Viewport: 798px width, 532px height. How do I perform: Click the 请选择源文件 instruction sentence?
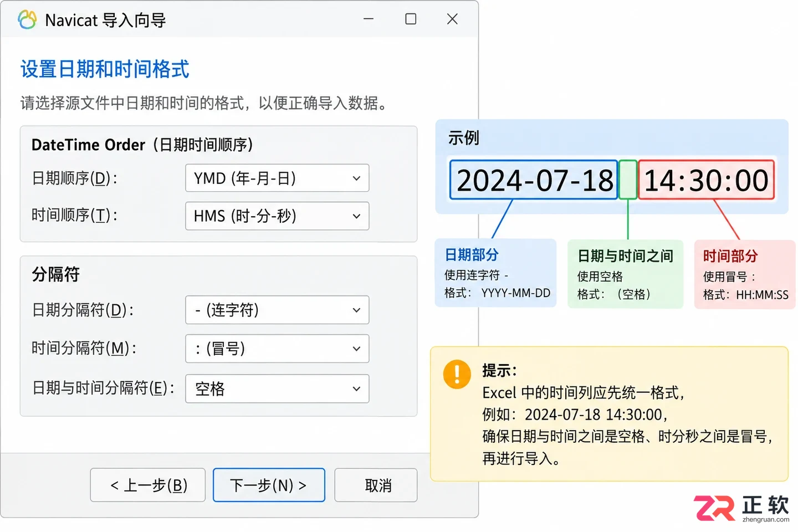[x=204, y=103]
